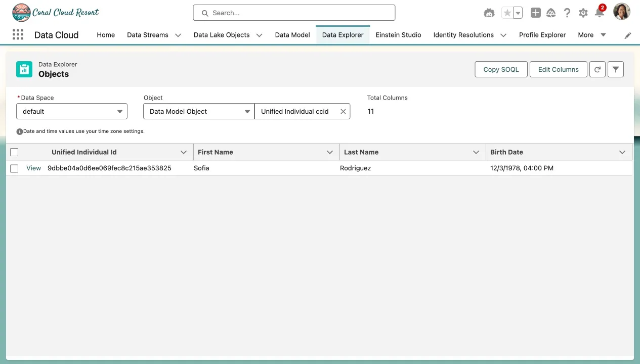640x364 pixels.
Task: Open the filter funnel icon
Action: point(615,69)
